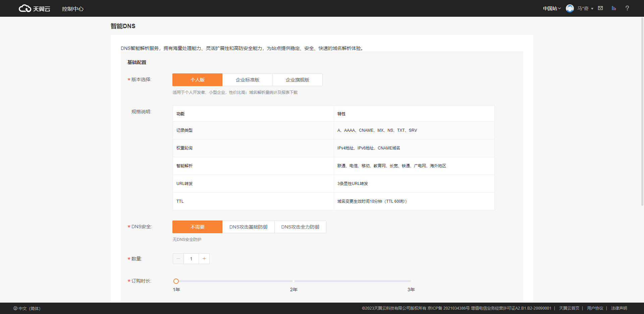This screenshot has width=644, height=314.
Task: Open the 用户协议 footer link
Action: [595, 308]
